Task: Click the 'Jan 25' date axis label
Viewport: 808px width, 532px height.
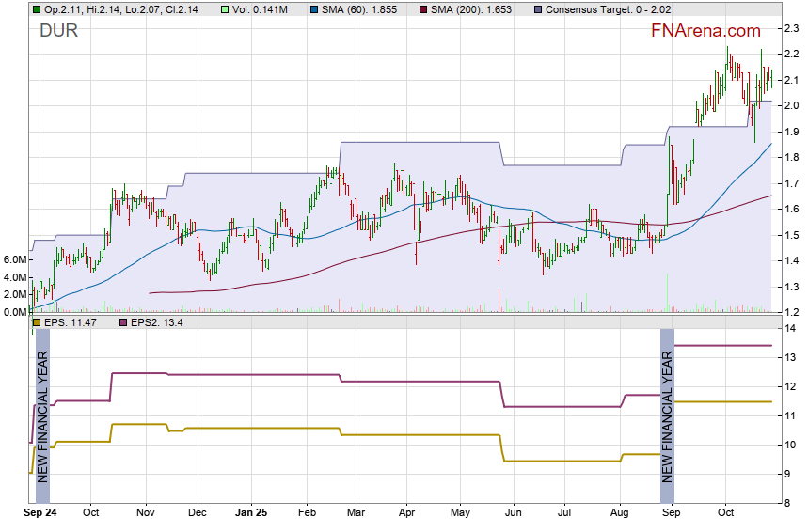Action: pyautogui.click(x=251, y=513)
